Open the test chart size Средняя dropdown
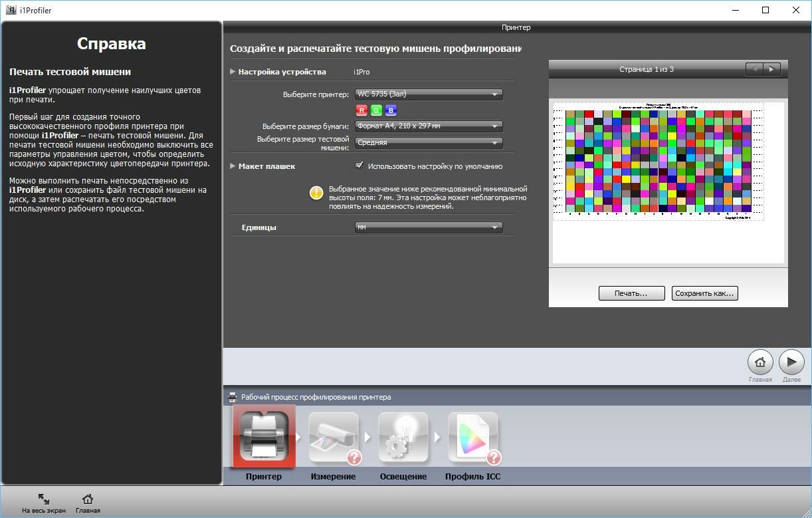Screen dimensions: 812x518 pos(429,142)
